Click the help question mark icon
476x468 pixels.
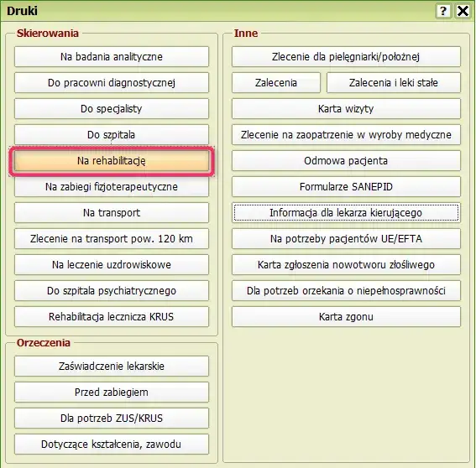click(443, 11)
